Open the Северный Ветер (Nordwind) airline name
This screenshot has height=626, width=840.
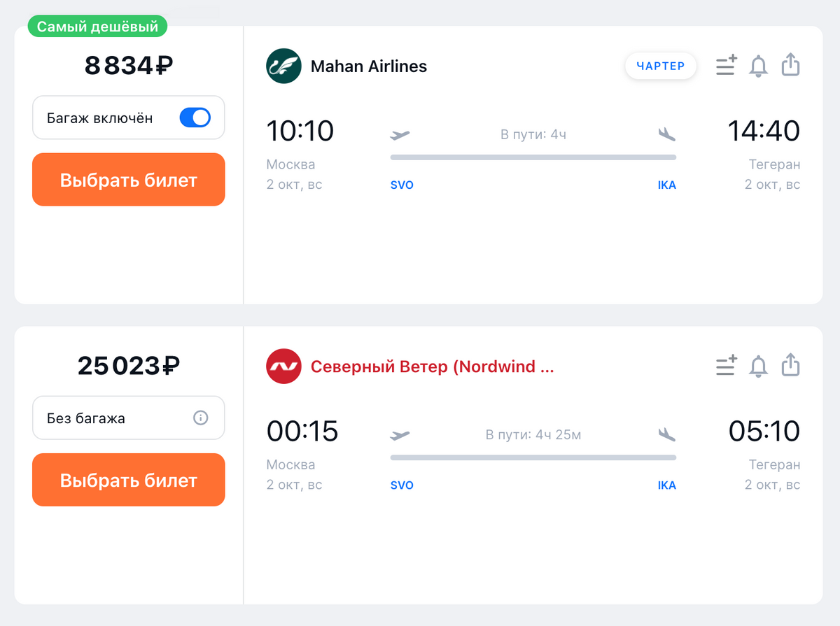(433, 367)
